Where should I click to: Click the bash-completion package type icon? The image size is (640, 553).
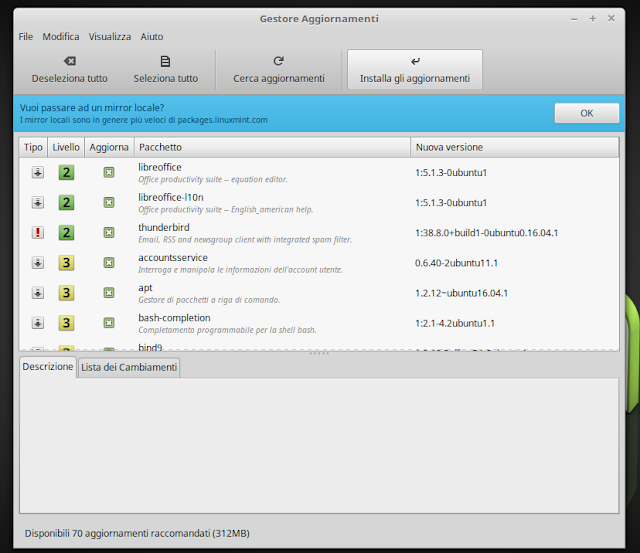(x=38, y=323)
